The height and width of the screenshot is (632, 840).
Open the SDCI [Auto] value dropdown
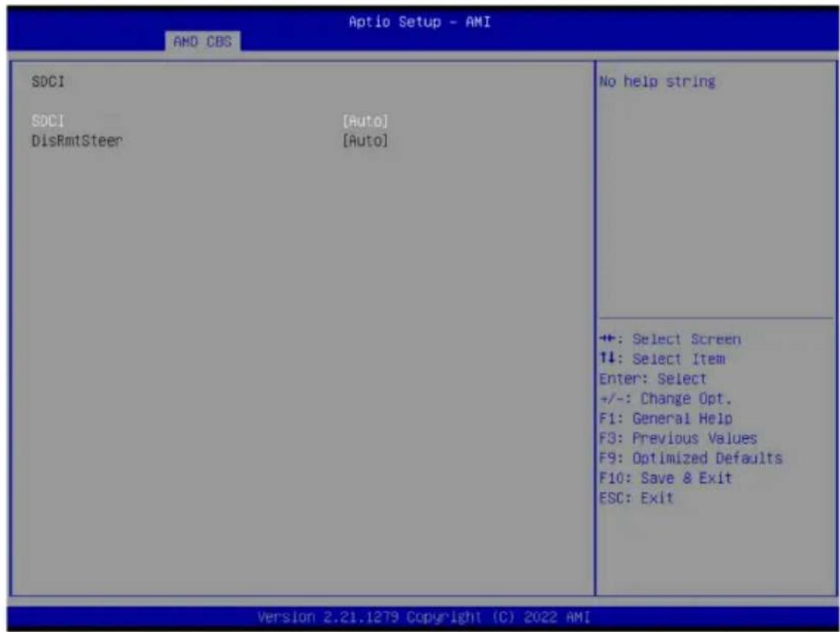(366, 121)
